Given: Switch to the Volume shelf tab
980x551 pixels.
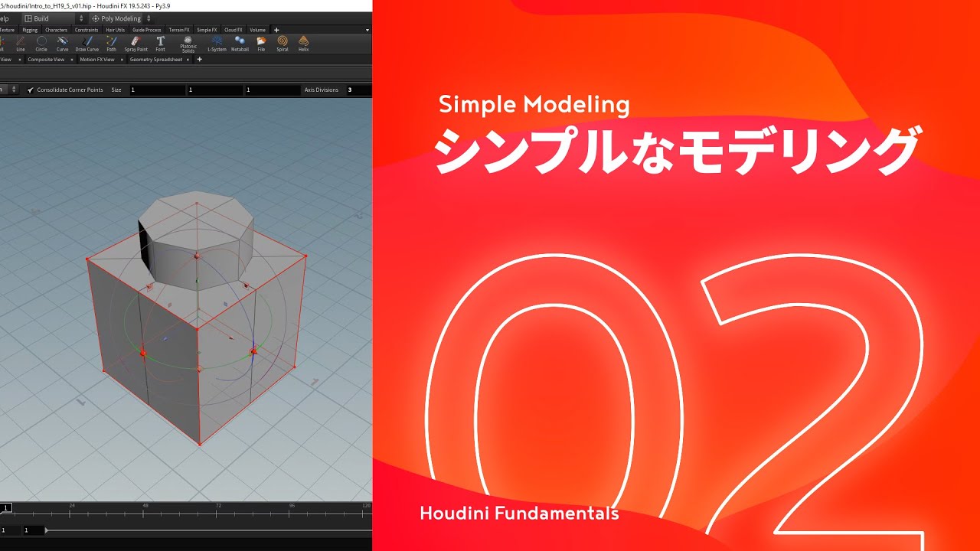Looking at the screenshot, I should point(257,30).
